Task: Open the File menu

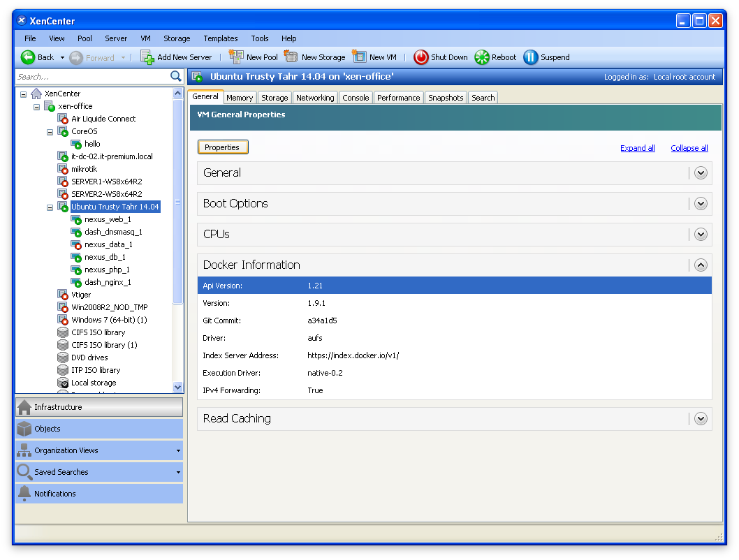Action: point(30,38)
